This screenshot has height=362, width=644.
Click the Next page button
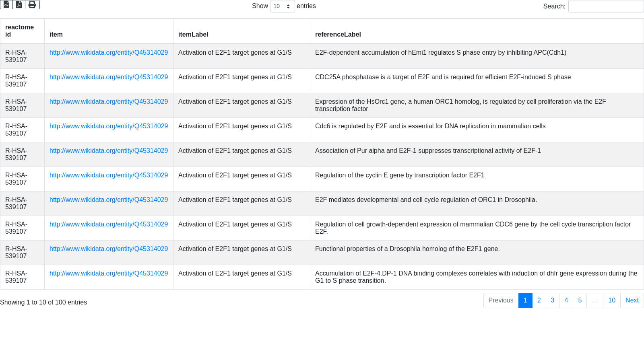click(632, 300)
